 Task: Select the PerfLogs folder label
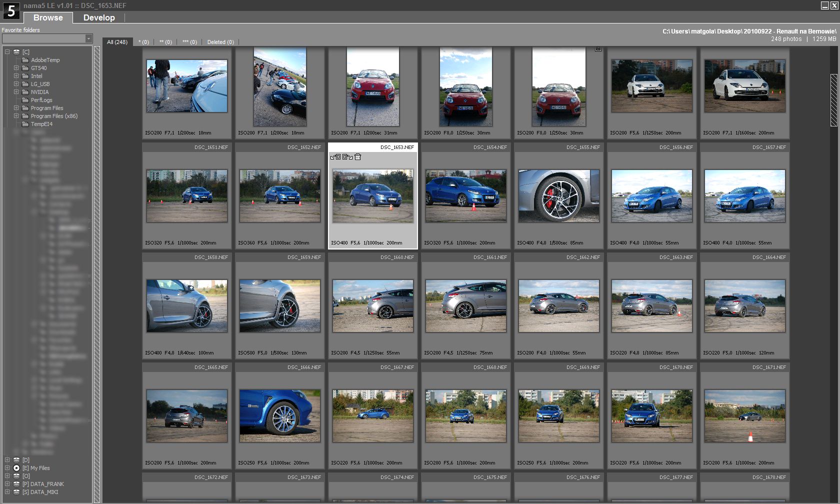(41, 100)
